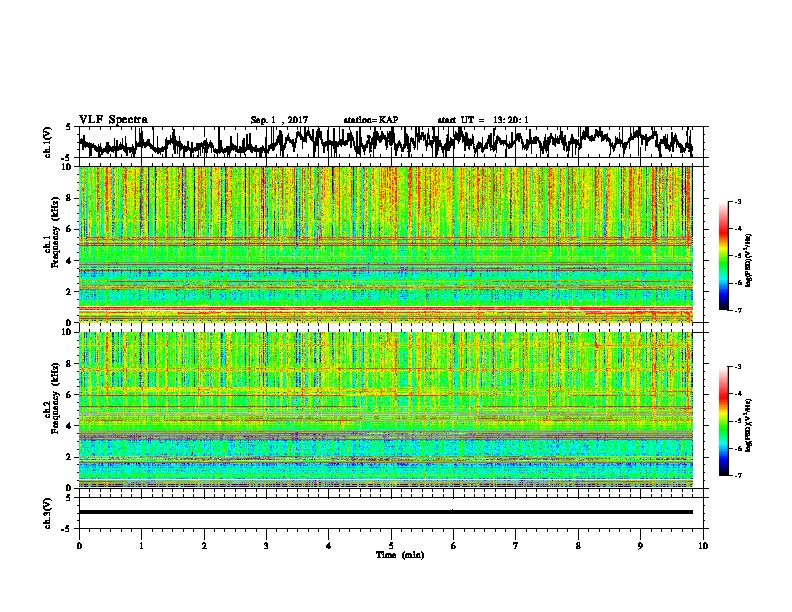Select the "start UT = 13:20: 1" text
This screenshot has width=792, height=612.
(x=483, y=120)
